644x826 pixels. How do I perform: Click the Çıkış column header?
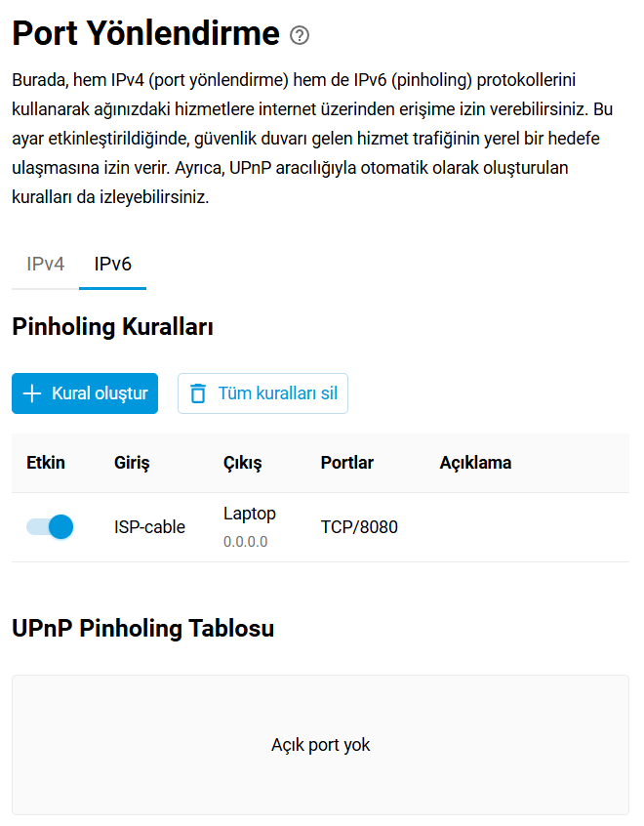[242, 463]
